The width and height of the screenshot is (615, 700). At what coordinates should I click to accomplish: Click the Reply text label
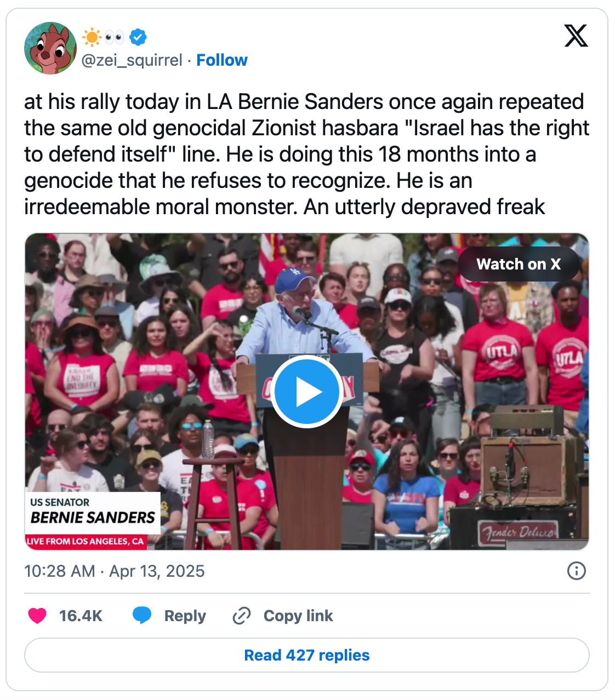click(x=185, y=616)
